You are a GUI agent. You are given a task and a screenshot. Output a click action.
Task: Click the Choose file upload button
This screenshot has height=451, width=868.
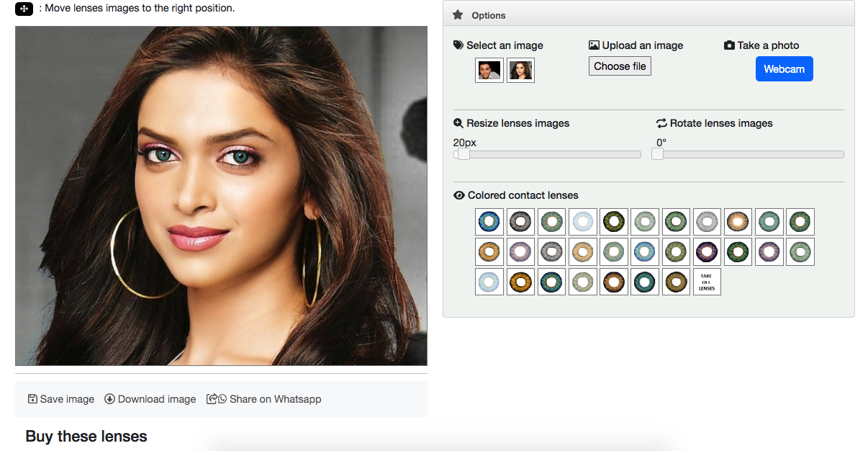[x=620, y=66]
